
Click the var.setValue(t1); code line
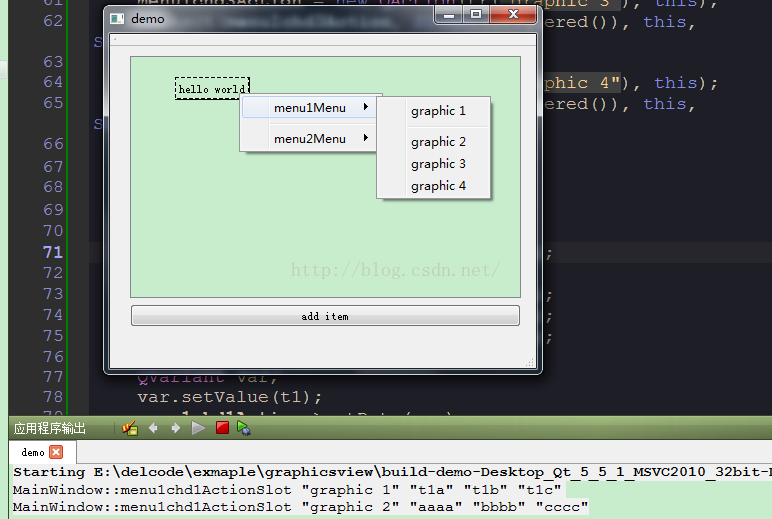pos(229,397)
